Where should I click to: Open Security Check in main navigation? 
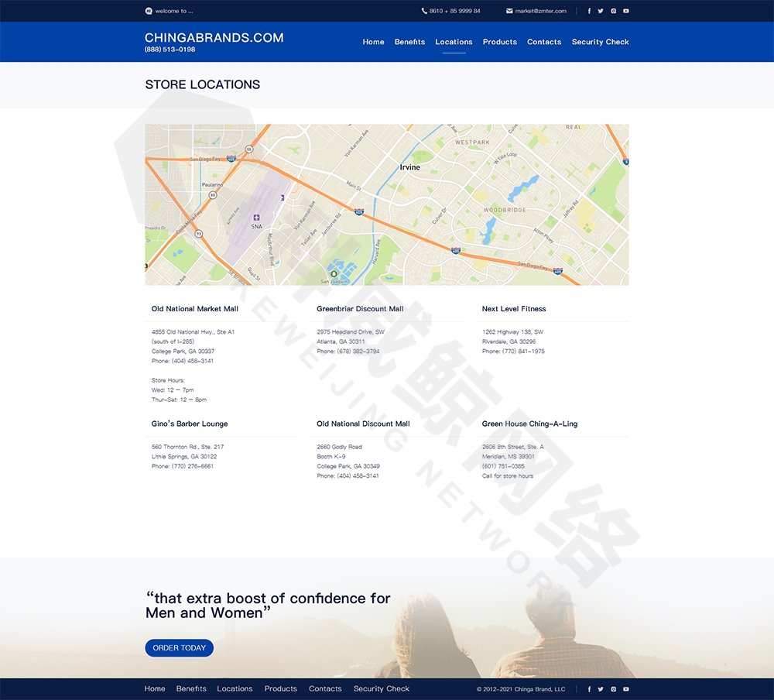[601, 42]
